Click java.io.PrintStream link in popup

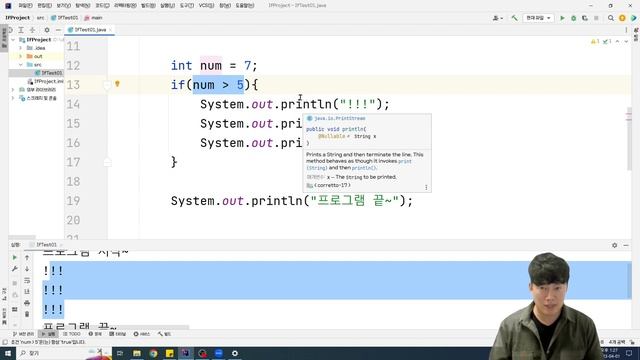click(340, 118)
